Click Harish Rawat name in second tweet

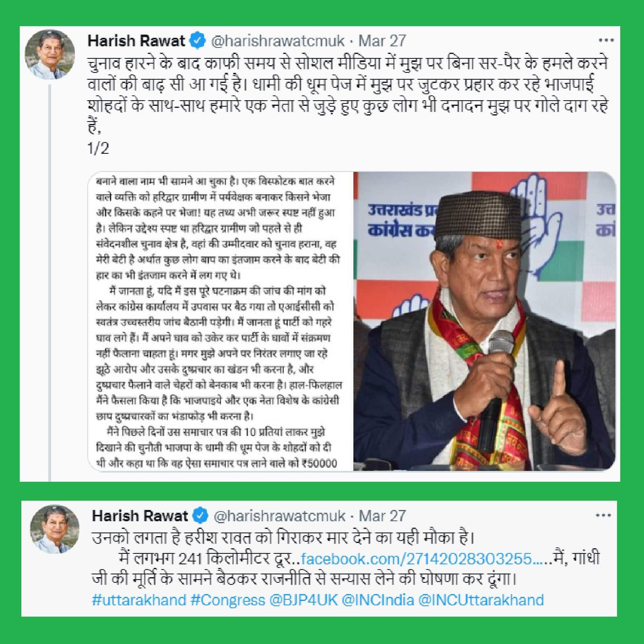(140, 516)
